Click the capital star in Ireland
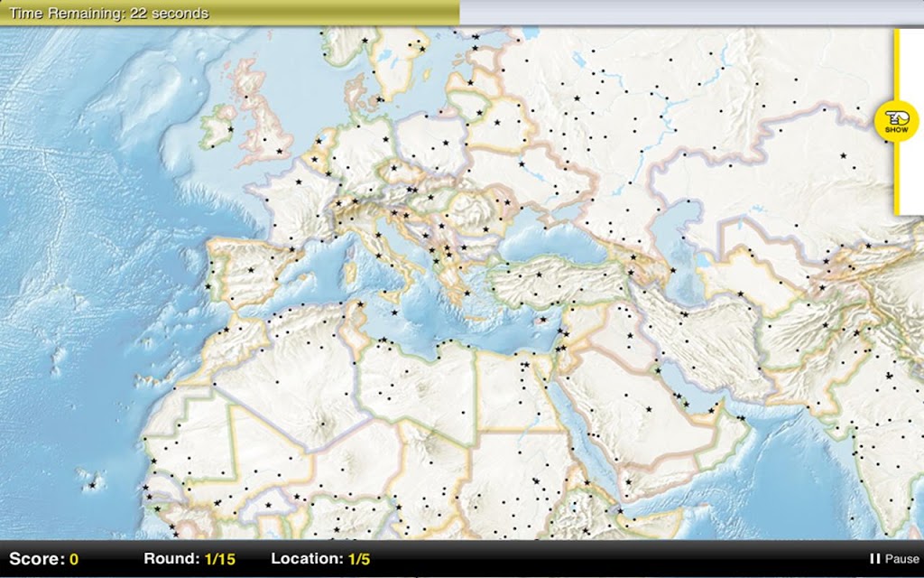Viewport: 924px width, 578px height. pyautogui.click(x=230, y=129)
